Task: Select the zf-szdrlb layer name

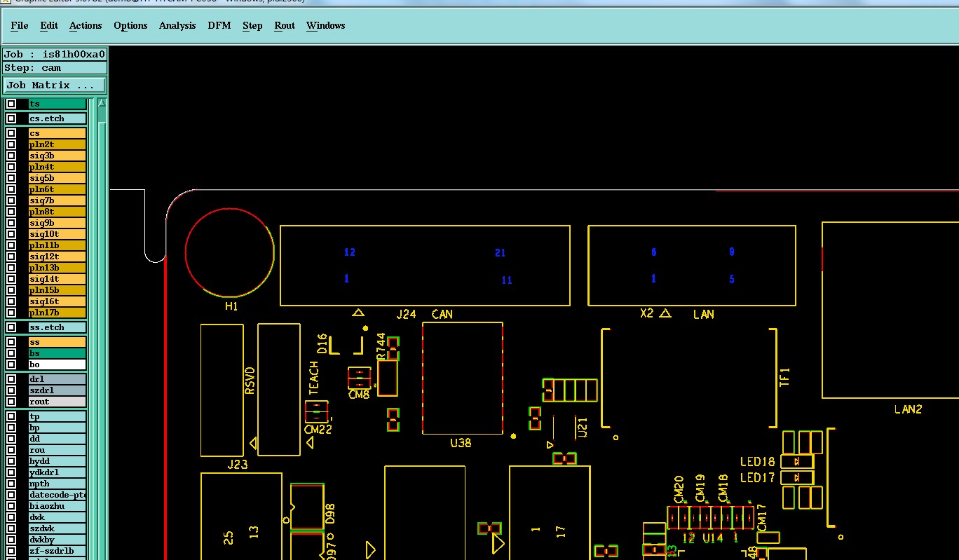Action: coord(57,551)
